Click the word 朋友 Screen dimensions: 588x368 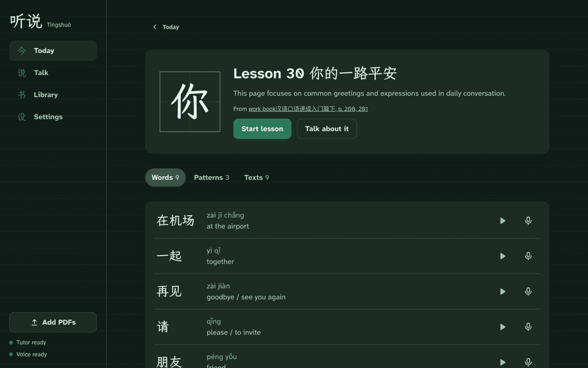click(x=169, y=362)
